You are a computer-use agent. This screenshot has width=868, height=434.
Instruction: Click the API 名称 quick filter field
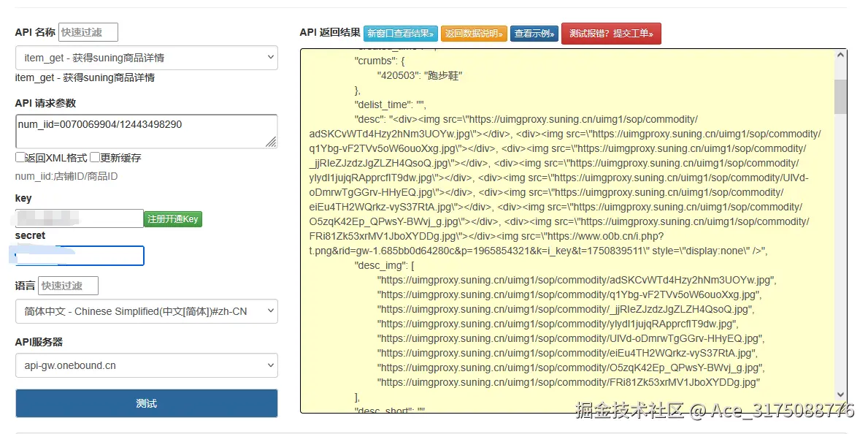tap(88, 32)
